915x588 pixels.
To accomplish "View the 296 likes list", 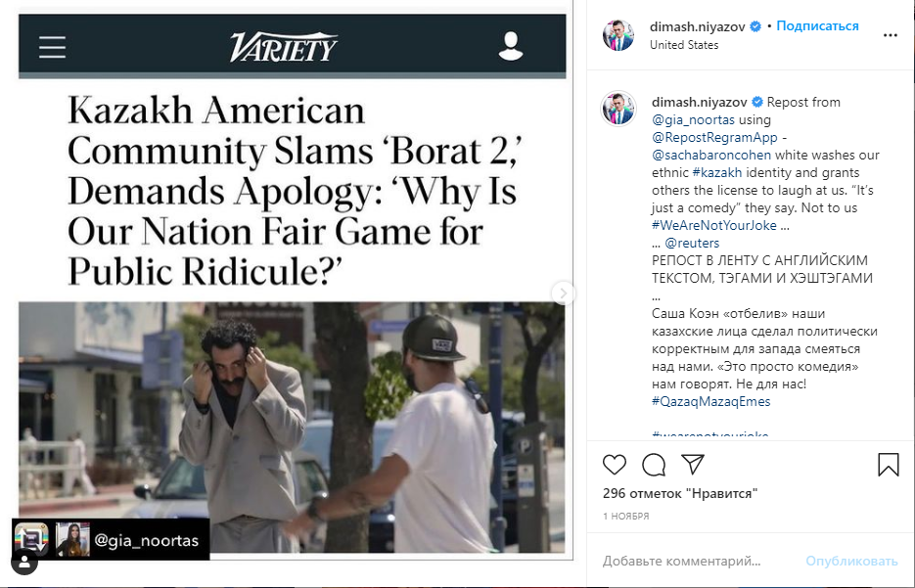I will coord(680,493).
